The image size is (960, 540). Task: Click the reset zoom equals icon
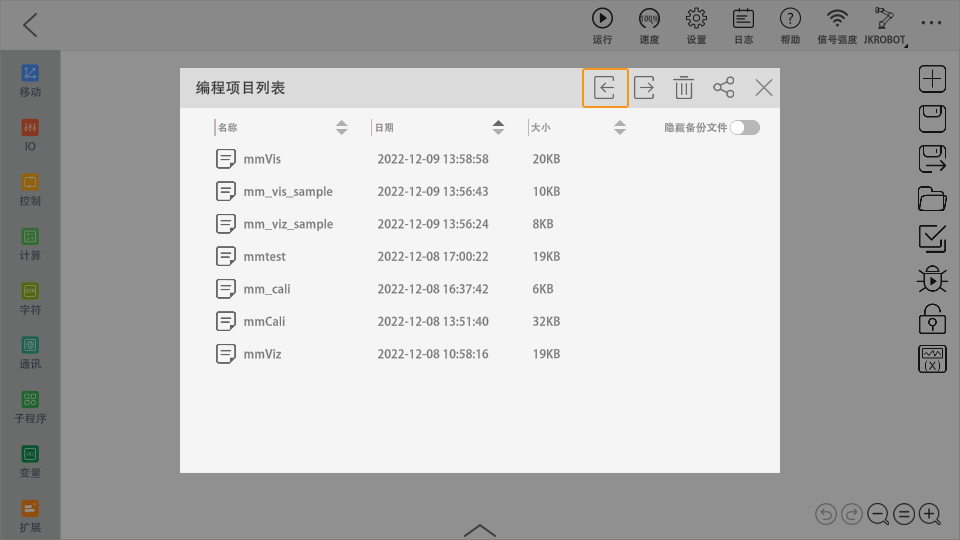coord(904,514)
